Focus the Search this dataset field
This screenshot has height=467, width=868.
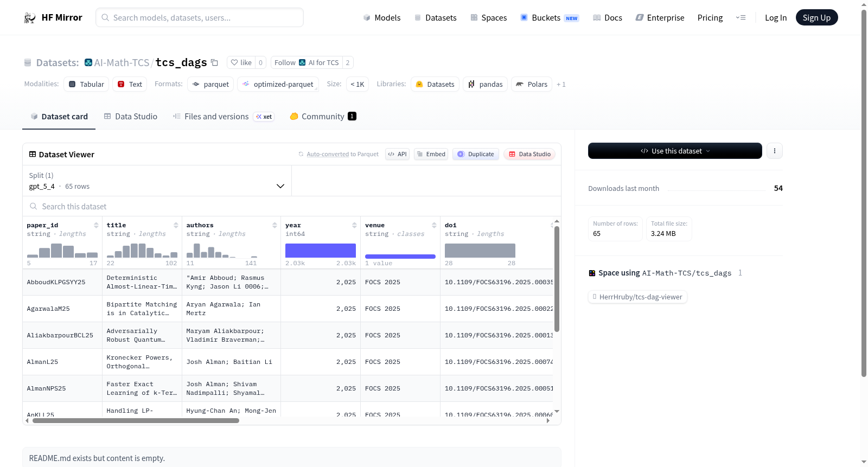click(x=292, y=206)
